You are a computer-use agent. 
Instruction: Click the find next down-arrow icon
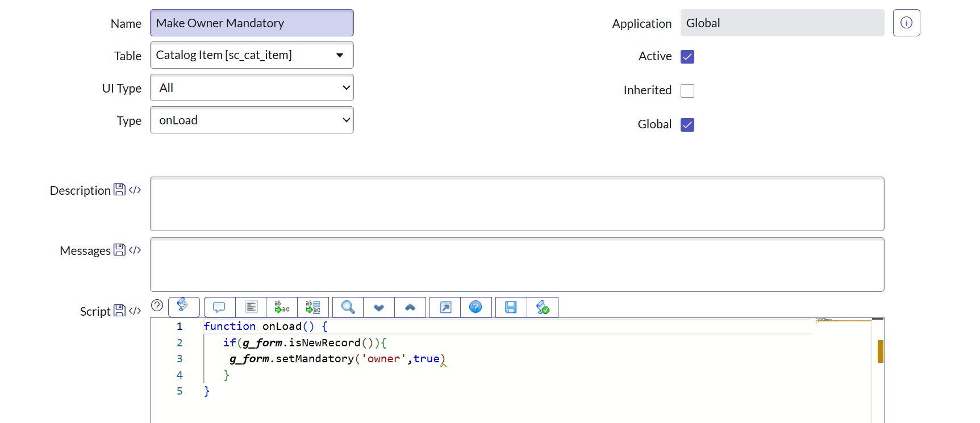click(379, 307)
